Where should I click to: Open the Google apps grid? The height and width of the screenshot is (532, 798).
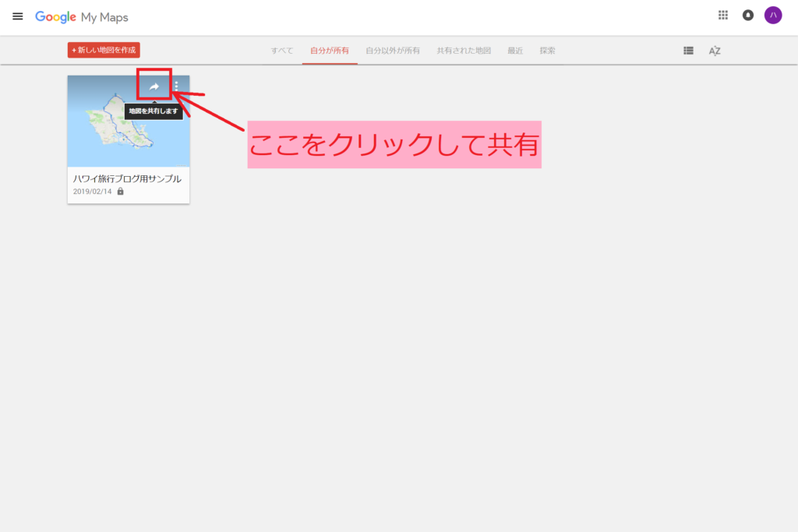point(722,16)
